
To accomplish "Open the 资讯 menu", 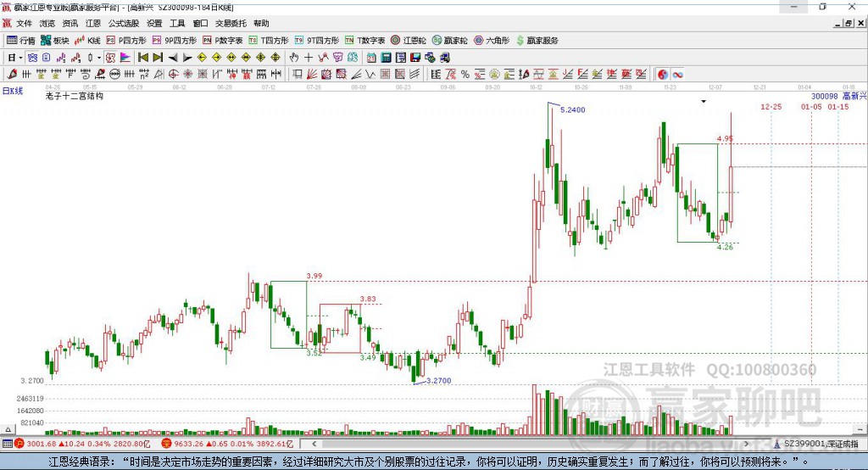I will point(70,23).
